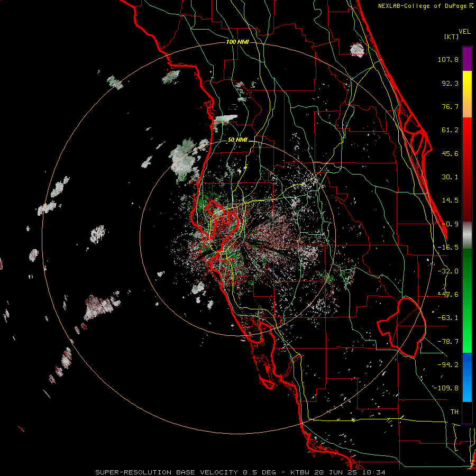Click the 61.2 velocity scale value
This screenshot has width=476, height=476.
[x=450, y=130]
